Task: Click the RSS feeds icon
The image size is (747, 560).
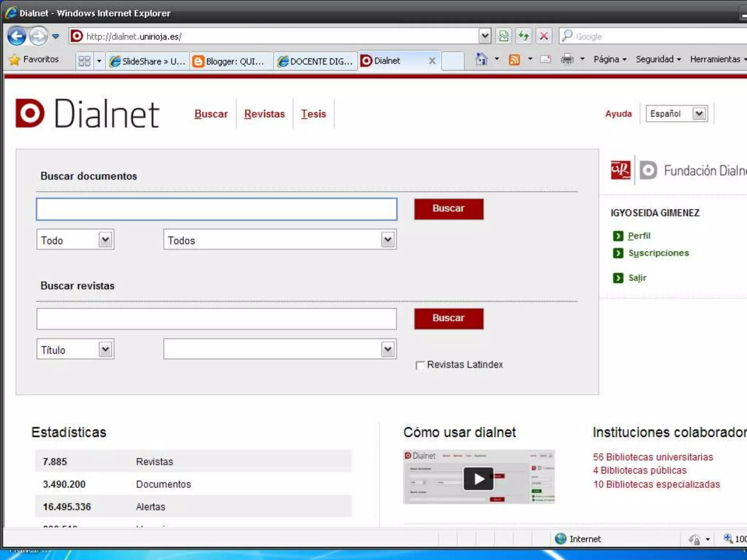Action: 514,59
